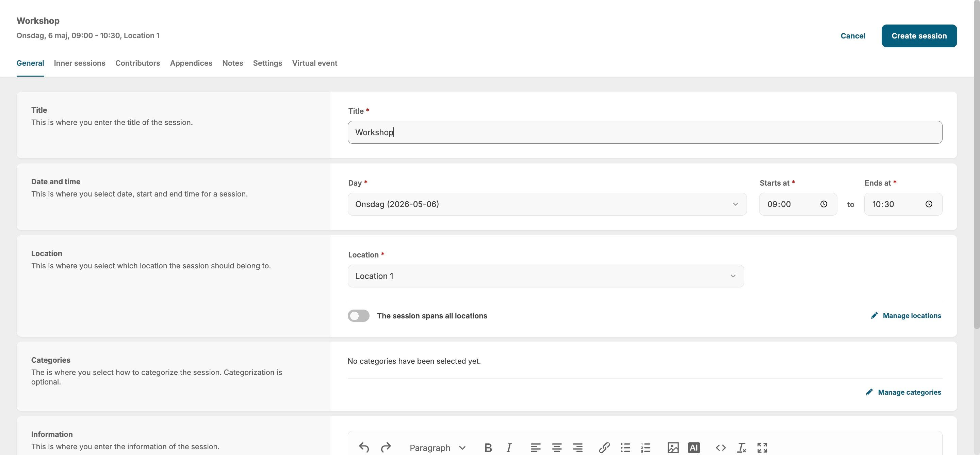The image size is (980, 455).
Task: Open the Day dropdown
Action: pos(547,204)
